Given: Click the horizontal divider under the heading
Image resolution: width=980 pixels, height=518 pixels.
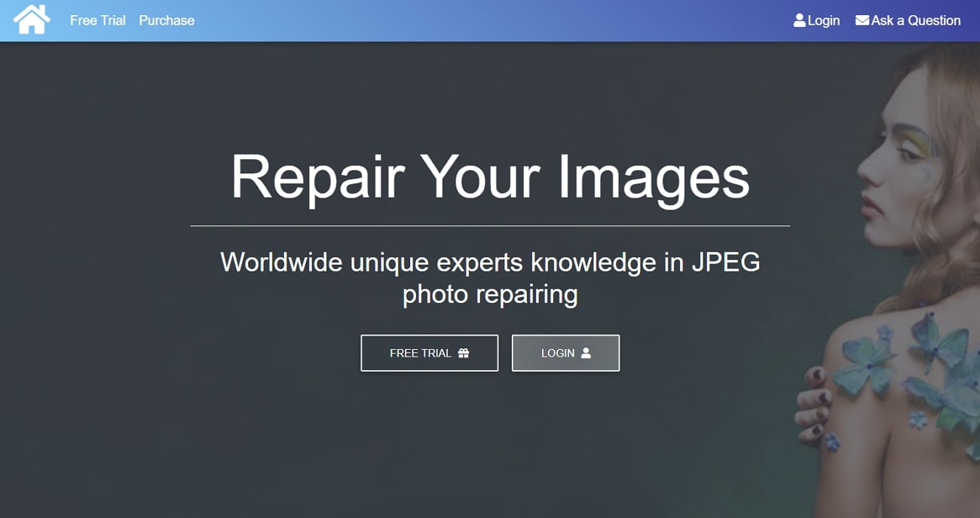Looking at the screenshot, I should click(490, 225).
